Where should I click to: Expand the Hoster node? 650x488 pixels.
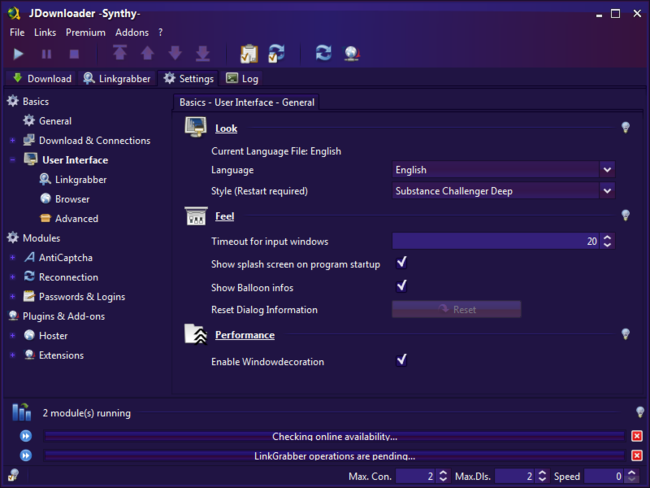pos(12,335)
